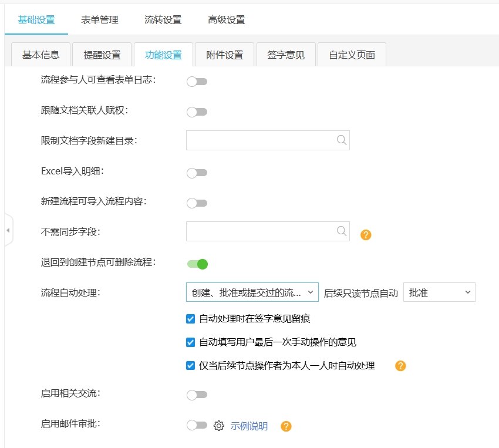499x448 pixels.
Task: Click search icon in 不需同步字段 field
Action: [x=342, y=231]
